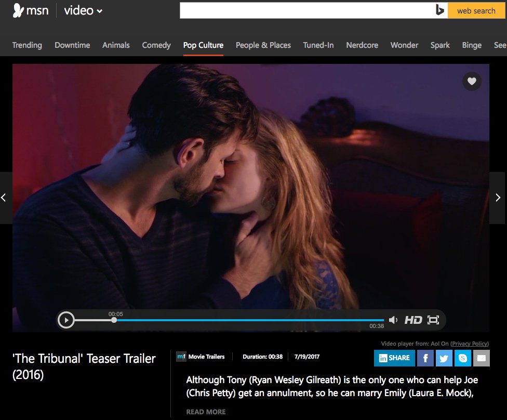Mute the video volume
The height and width of the screenshot is (420, 507).
(393, 320)
